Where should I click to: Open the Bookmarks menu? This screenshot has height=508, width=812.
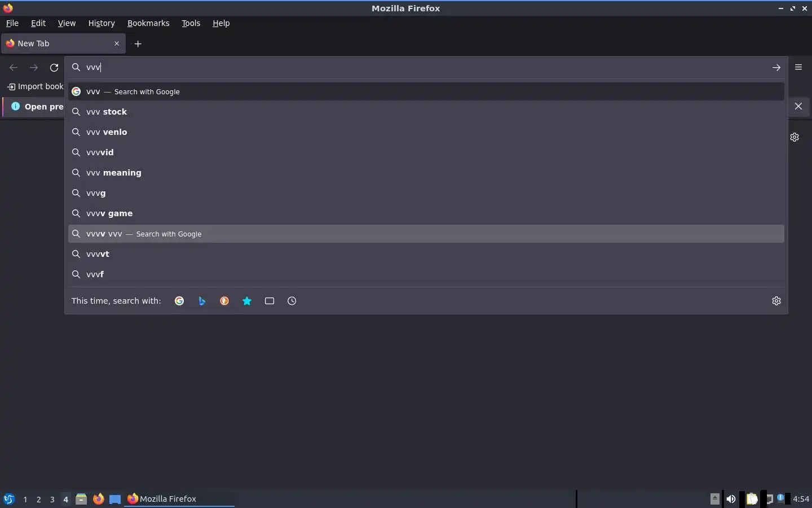[148, 23]
